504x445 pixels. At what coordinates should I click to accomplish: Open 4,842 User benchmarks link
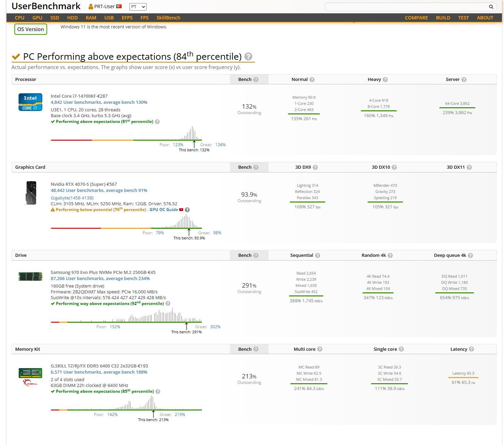pos(99,102)
